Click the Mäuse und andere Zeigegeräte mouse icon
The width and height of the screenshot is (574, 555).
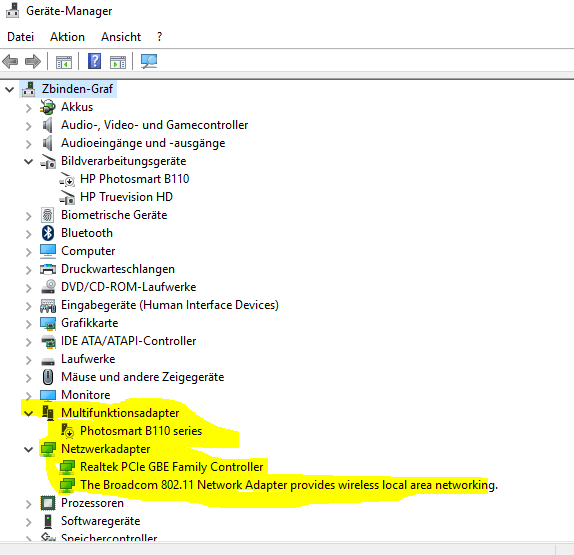[x=48, y=377]
